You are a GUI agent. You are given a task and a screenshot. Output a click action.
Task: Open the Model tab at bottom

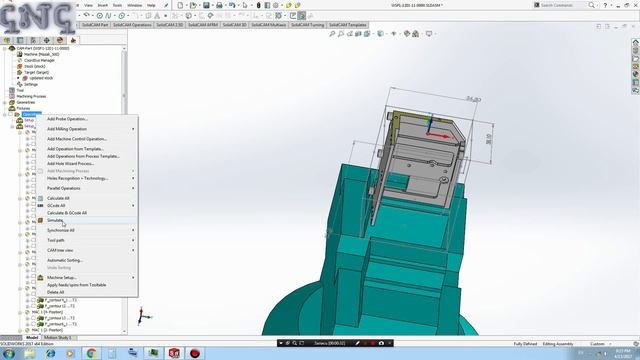point(31,338)
